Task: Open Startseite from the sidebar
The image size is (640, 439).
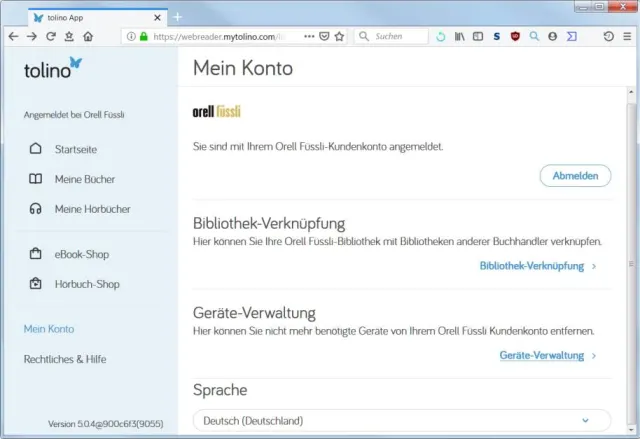Action: (x=75, y=149)
